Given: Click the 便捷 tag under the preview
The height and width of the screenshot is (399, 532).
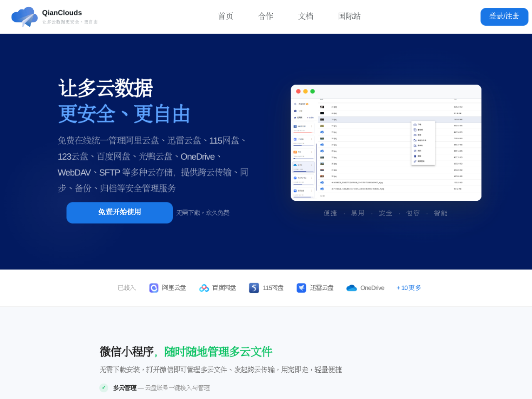Looking at the screenshot, I should click(330, 213).
